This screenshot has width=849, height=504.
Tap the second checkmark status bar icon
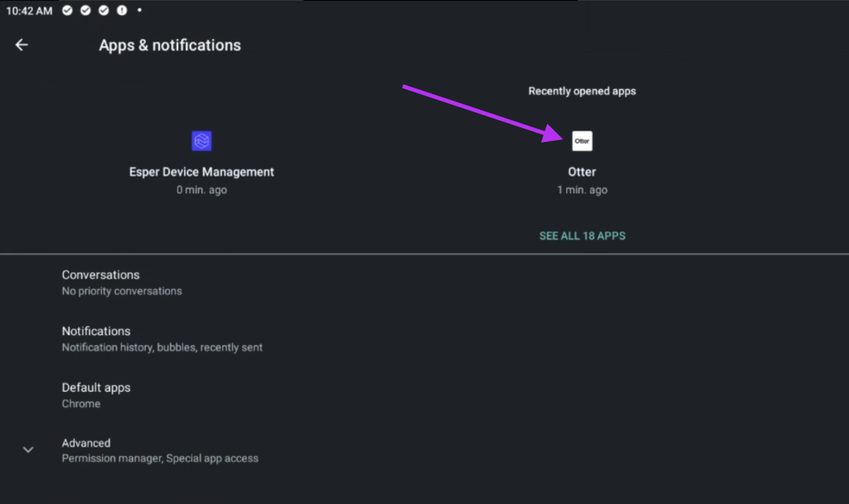[86, 10]
